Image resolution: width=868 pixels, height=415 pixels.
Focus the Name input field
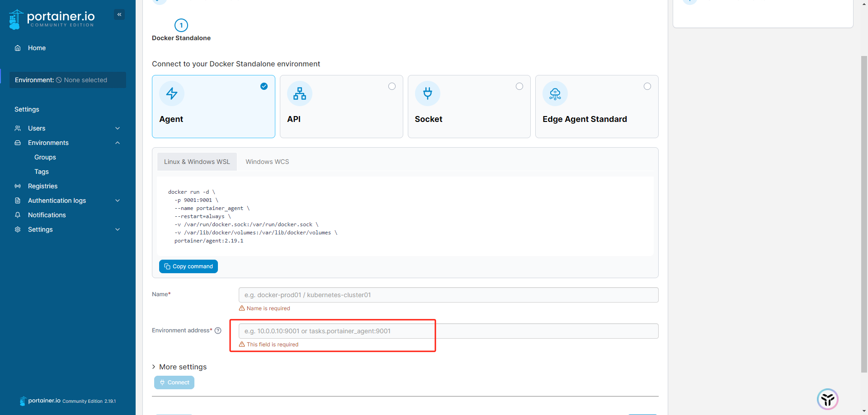448,295
